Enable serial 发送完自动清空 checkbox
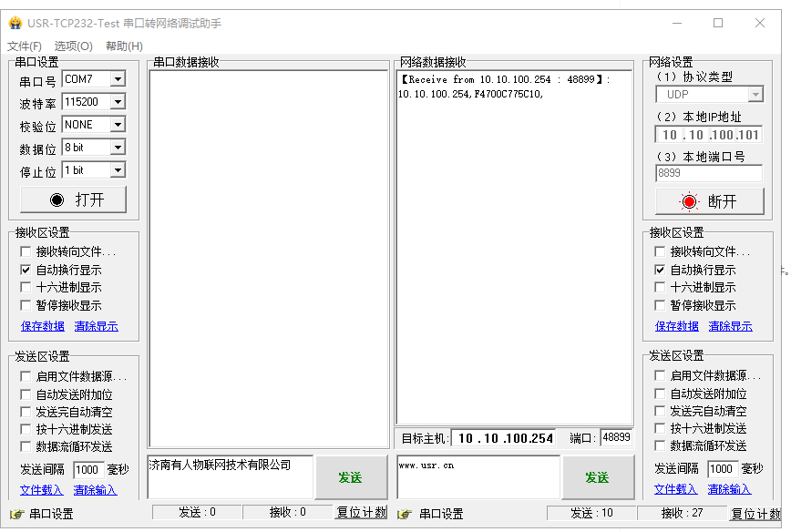 [26, 412]
